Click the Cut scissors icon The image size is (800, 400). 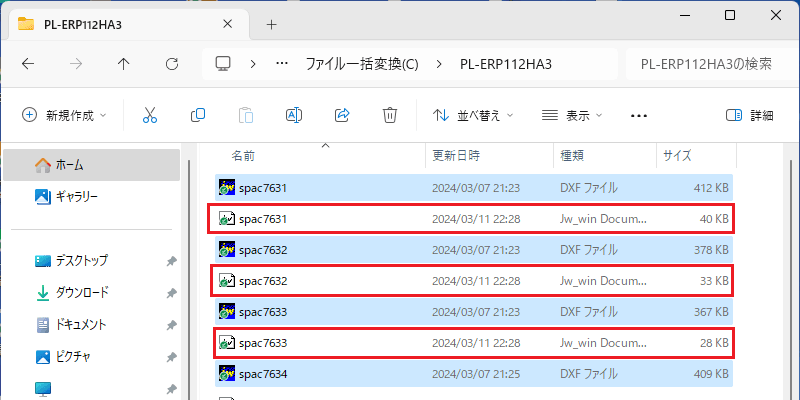[x=149, y=115]
